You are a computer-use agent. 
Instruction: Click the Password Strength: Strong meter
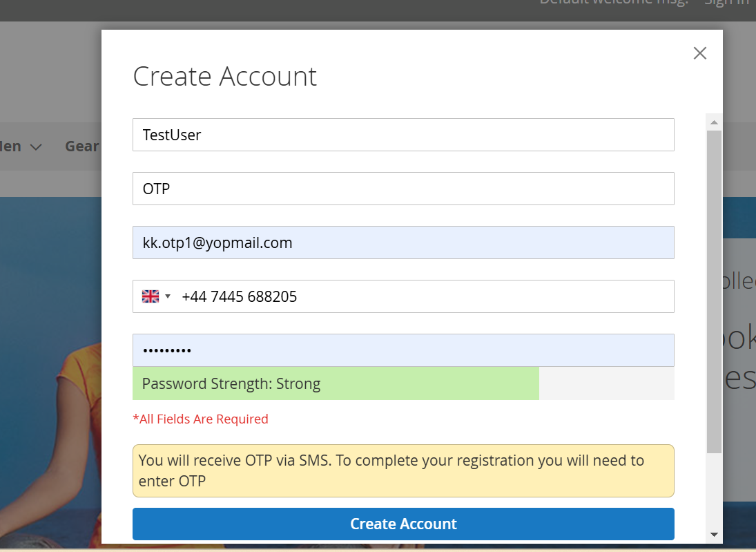click(x=335, y=383)
